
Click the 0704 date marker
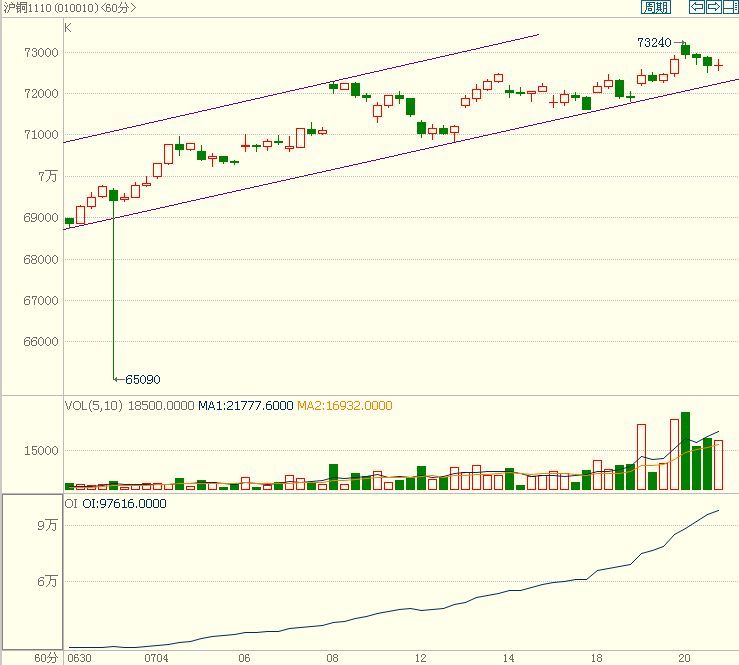tap(156, 658)
